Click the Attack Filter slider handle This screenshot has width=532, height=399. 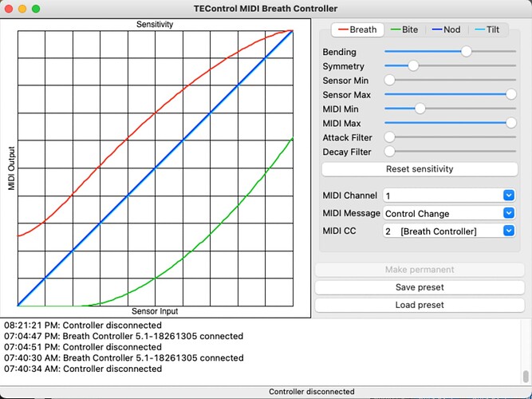(x=389, y=137)
